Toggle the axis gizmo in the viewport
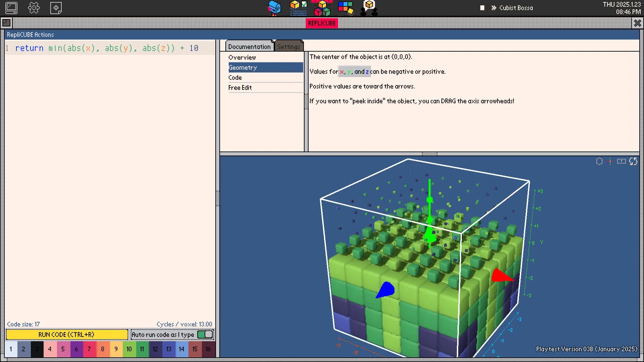644x362 pixels. 610,161
